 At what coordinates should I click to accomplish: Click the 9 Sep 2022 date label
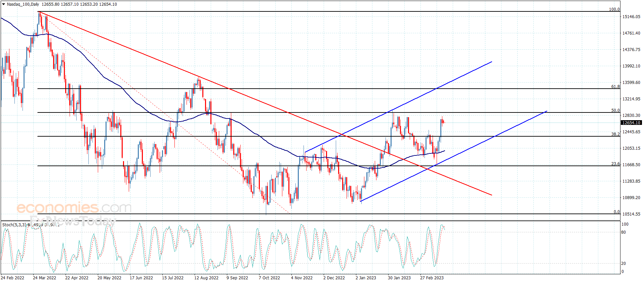click(237, 278)
